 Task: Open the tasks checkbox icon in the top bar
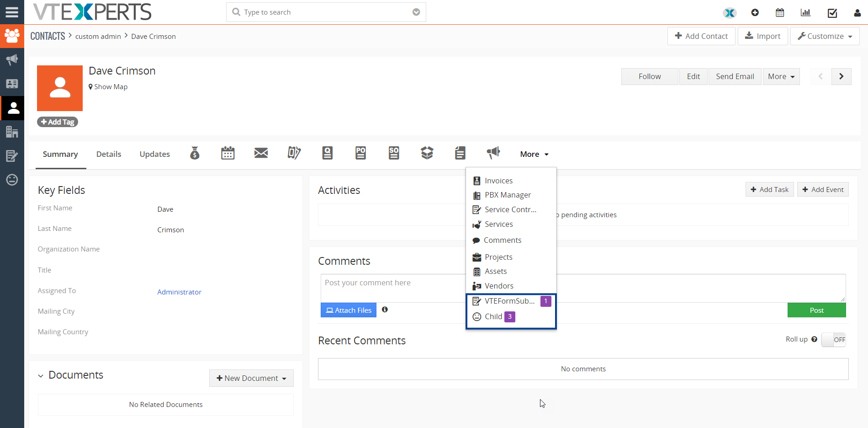[832, 13]
